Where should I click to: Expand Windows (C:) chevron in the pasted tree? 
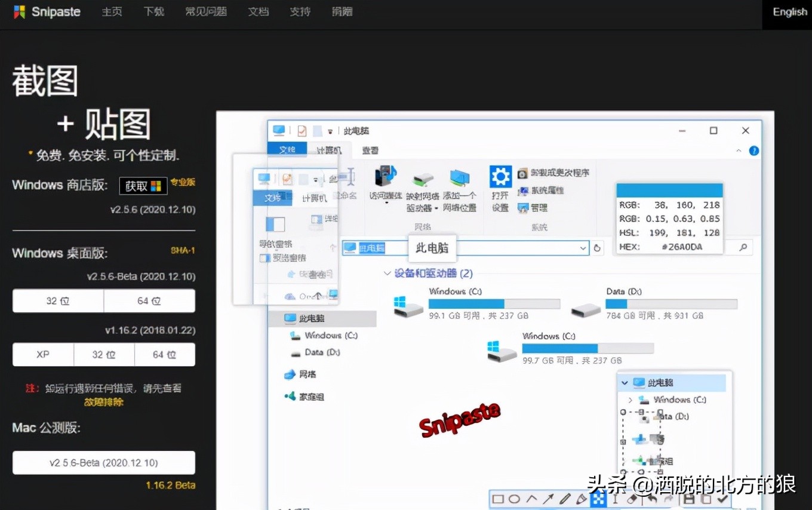tap(630, 400)
